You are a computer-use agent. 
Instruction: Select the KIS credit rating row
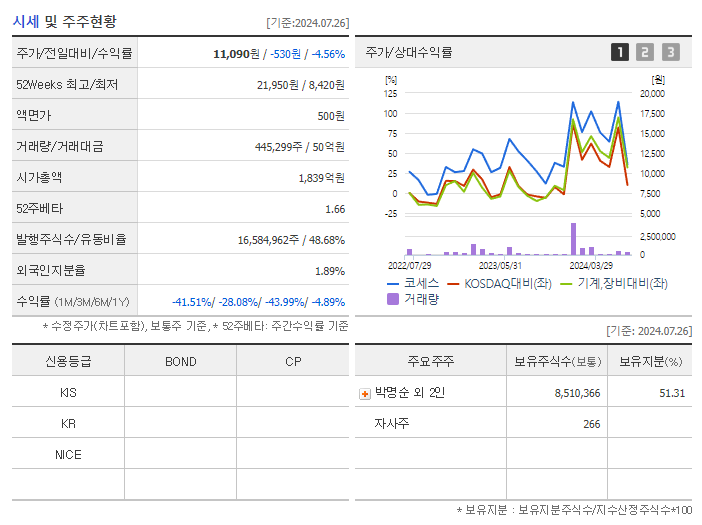[x=180, y=393]
